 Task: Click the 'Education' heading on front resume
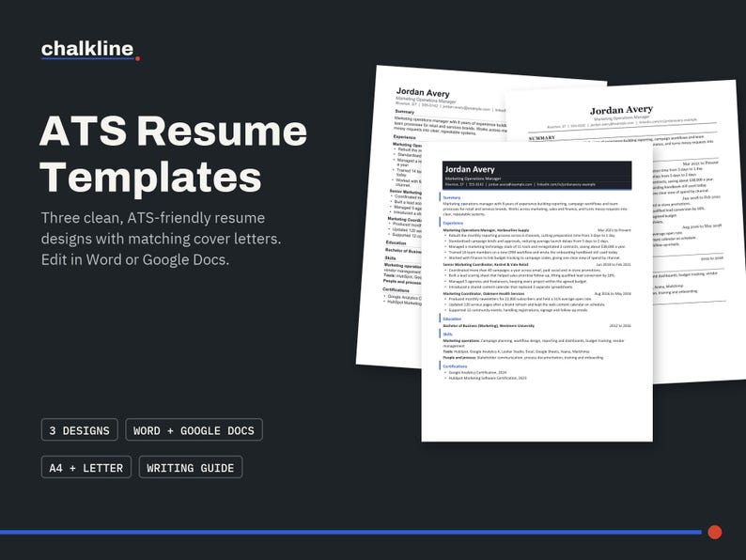tap(452, 319)
